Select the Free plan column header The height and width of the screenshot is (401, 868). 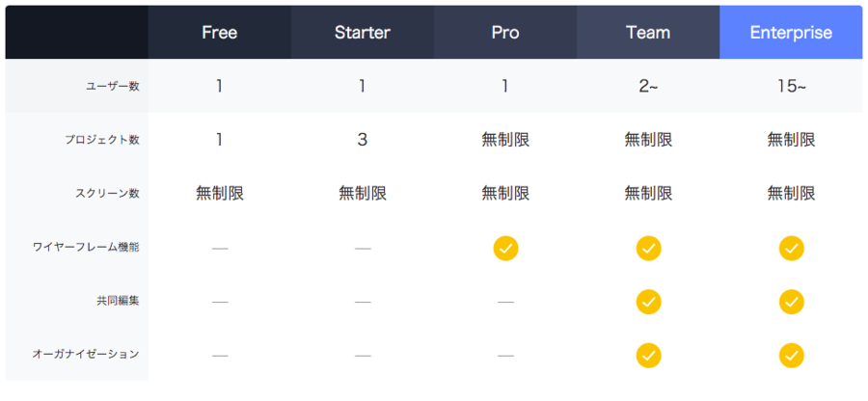220,32
